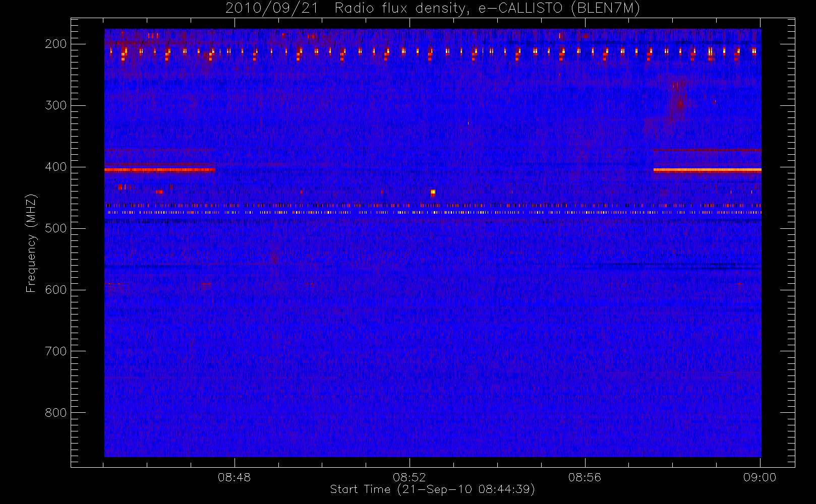Click the red horizontal emission band at left near 400 MHz
Screen dimensions: 816x504
tap(160, 170)
